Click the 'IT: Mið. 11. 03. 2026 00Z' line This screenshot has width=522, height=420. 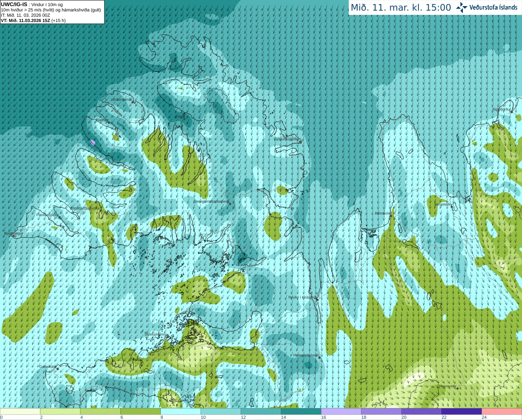[x=25, y=15]
